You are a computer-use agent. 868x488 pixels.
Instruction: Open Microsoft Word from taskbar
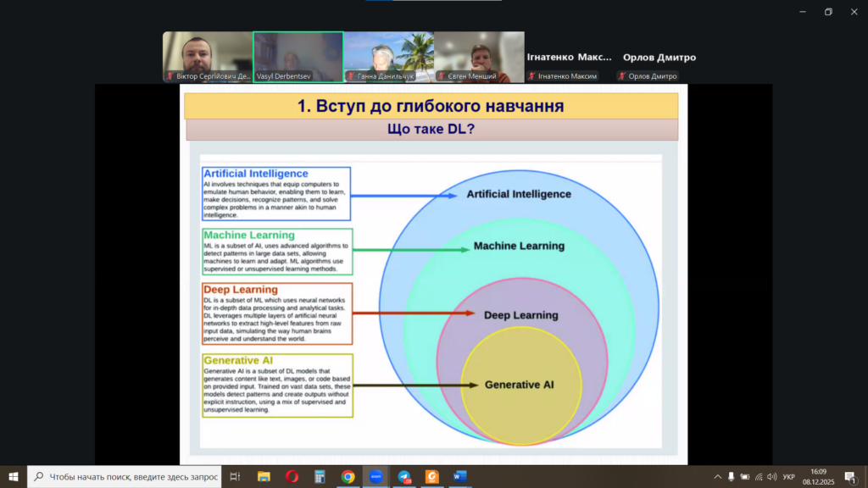click(459, 476)
